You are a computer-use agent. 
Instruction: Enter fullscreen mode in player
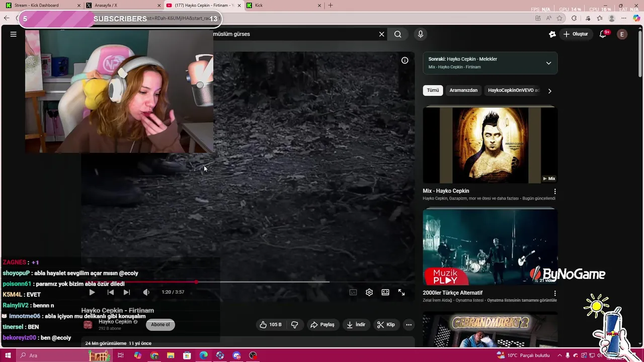[x=401, y=292]
